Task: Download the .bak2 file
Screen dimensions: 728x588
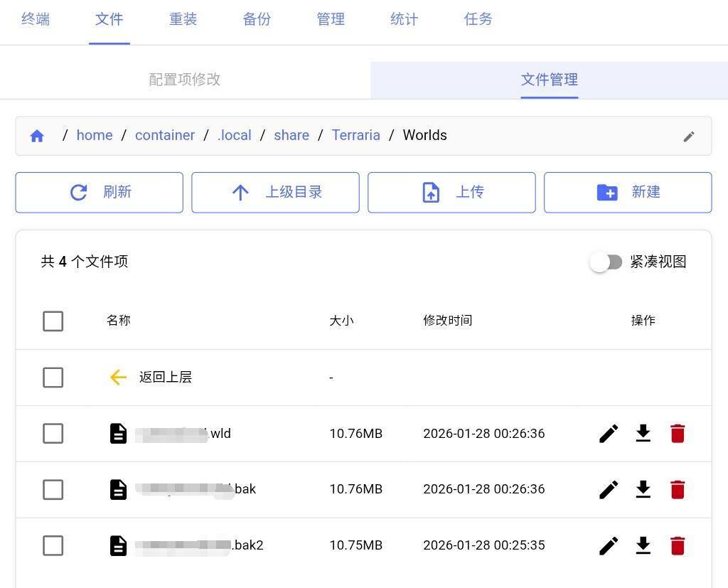Action: pyautogui.click(x=643, y=546)
